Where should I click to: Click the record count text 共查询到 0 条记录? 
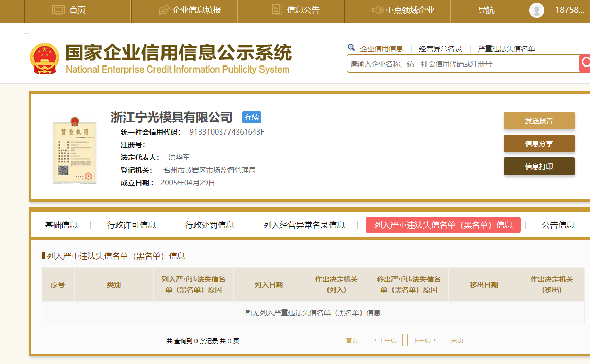[x=192, y=341]
